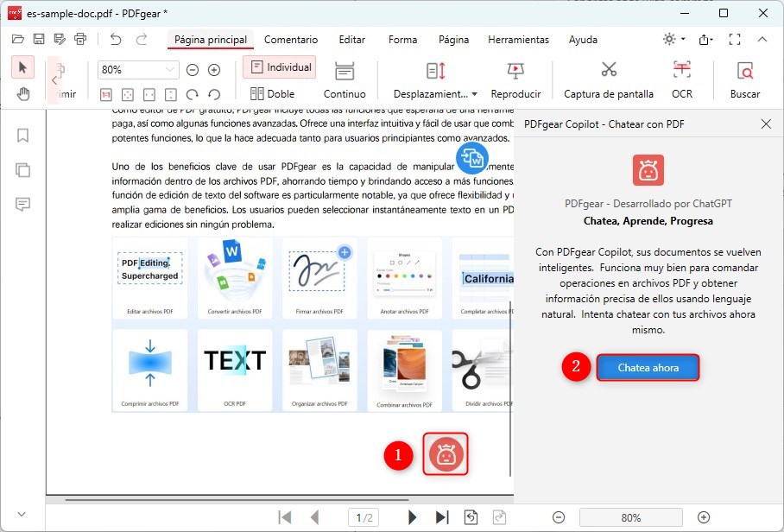Screen dimensions: 784x532
Task: Jump to the last page
Action: [x=442, y=517]
